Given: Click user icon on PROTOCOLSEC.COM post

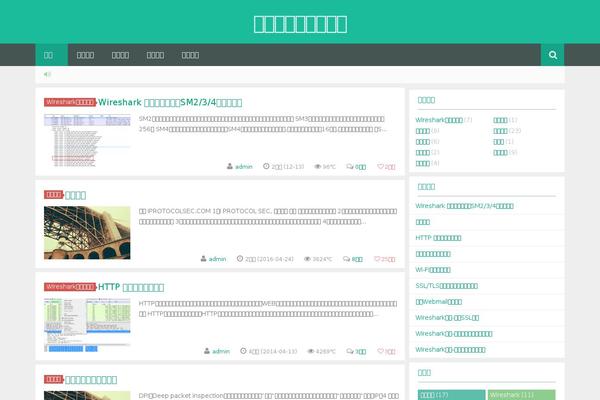Looking at the screenshot, I should (x=204, y=259).
